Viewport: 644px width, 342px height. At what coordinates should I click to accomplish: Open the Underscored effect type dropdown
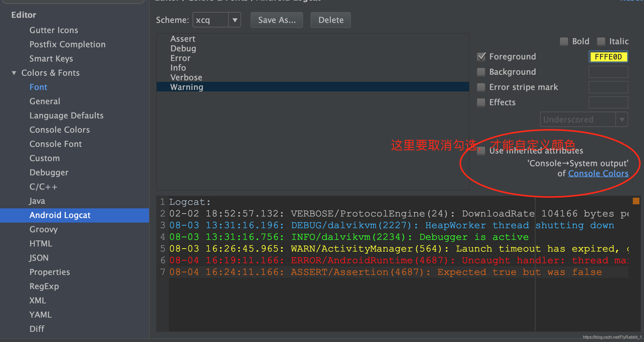[x=622, y=119]
